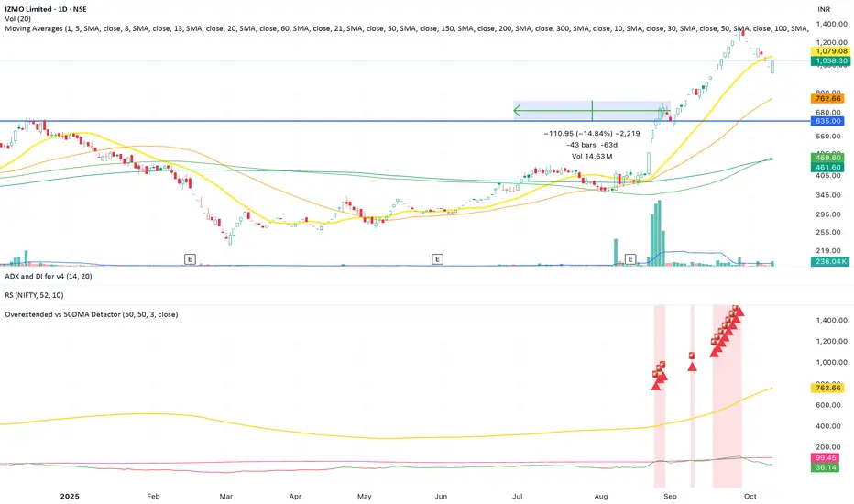Click the Sep label on the time axis
Image resolution: width=854 pixels, height=504 pixels.
coord(670,497)
